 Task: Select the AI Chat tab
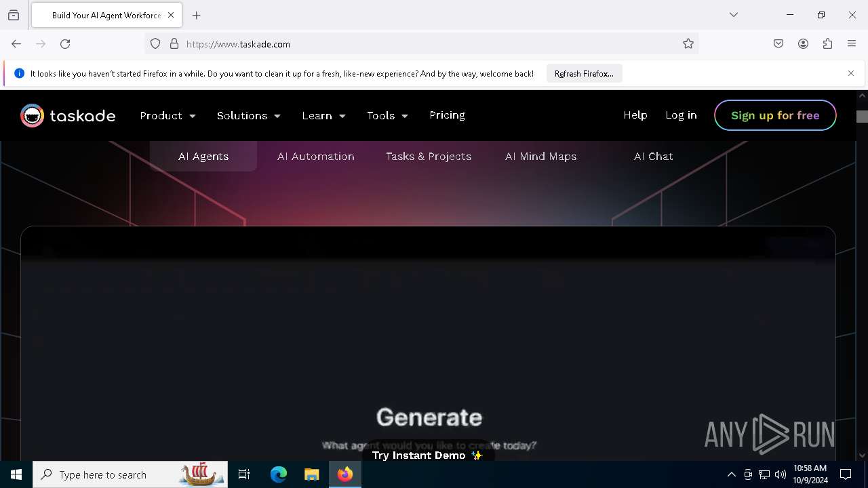click(x=654, y=157)
